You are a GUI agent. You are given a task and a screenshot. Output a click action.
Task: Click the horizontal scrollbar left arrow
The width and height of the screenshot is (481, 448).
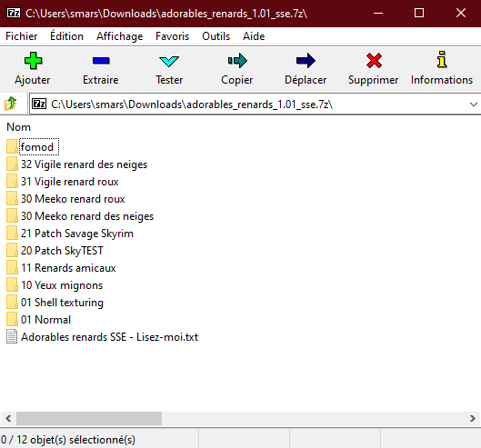point(8,418)
